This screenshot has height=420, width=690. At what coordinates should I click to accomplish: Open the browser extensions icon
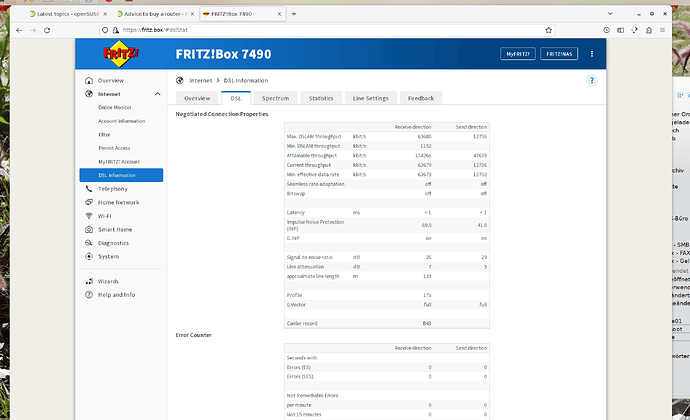pyautogui.click(x=649, y=30)
